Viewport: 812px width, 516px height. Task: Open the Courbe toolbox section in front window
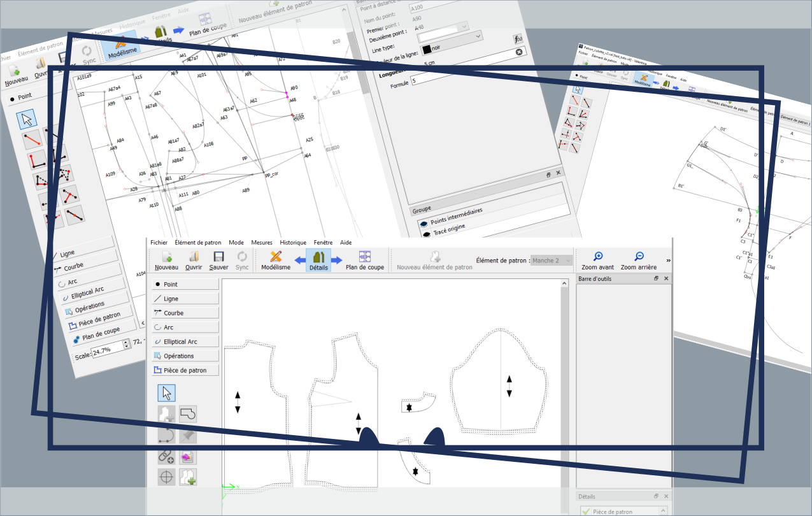pyautogui.click(x=185, y=313)
